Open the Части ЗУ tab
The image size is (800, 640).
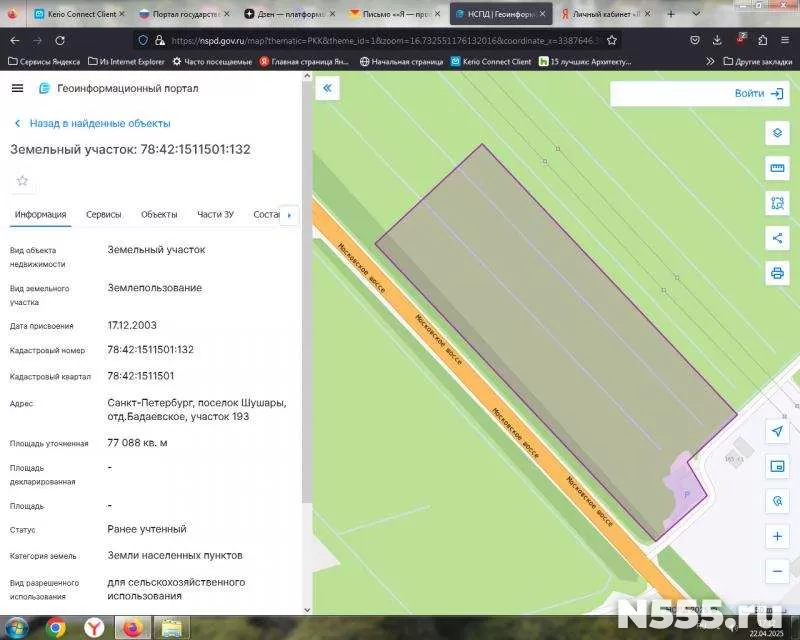coord(215,215)
